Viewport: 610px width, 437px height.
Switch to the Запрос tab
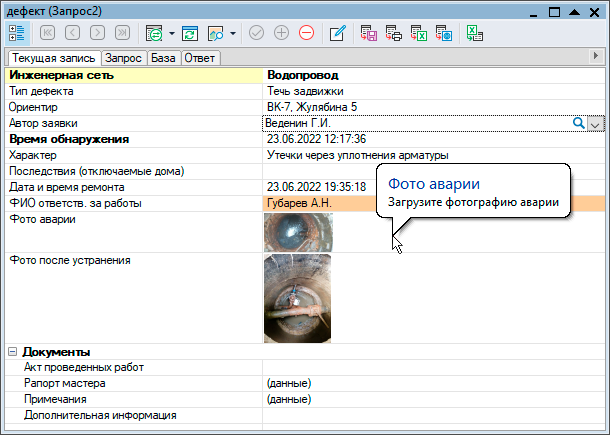click(x=124, y=58)
